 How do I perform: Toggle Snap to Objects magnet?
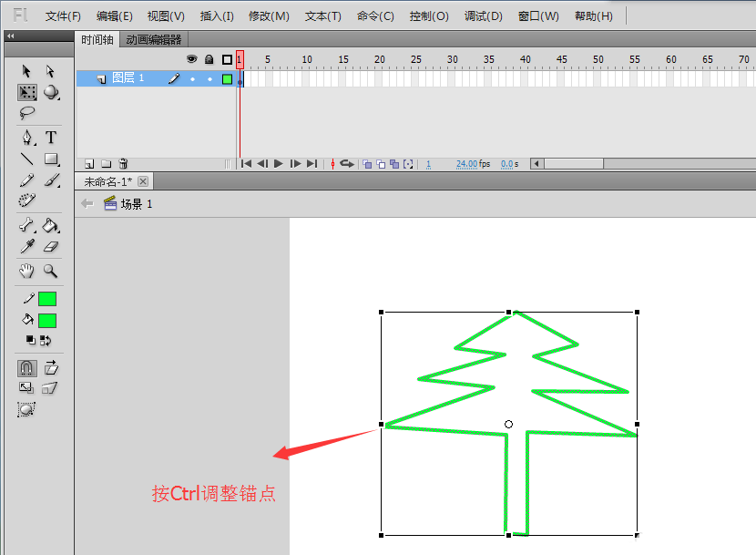tap(27, 369)
